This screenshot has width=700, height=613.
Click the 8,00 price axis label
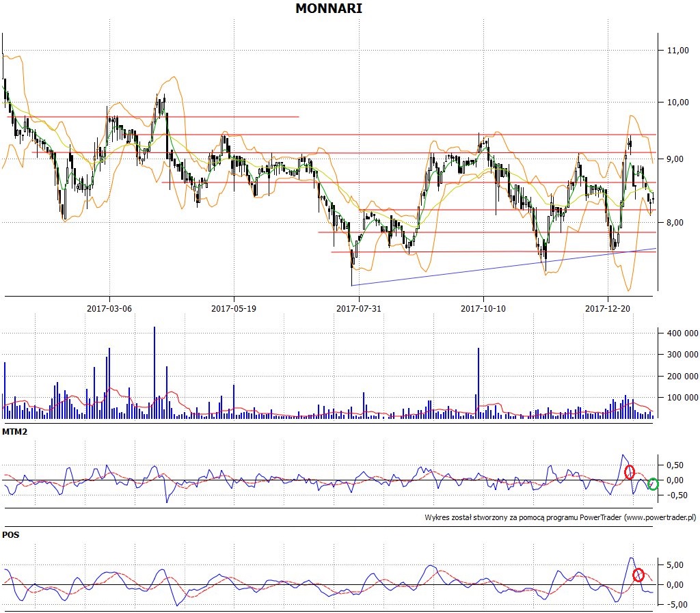(x=675, y=222)
